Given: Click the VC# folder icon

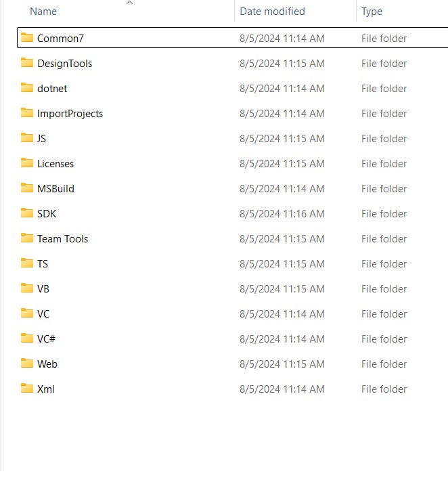Looking at the screenshot, I should pos(27,338).
